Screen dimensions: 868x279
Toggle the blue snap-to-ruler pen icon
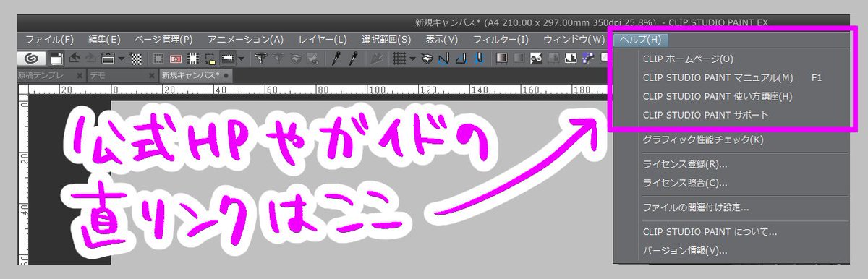click(x=443, y=59)
